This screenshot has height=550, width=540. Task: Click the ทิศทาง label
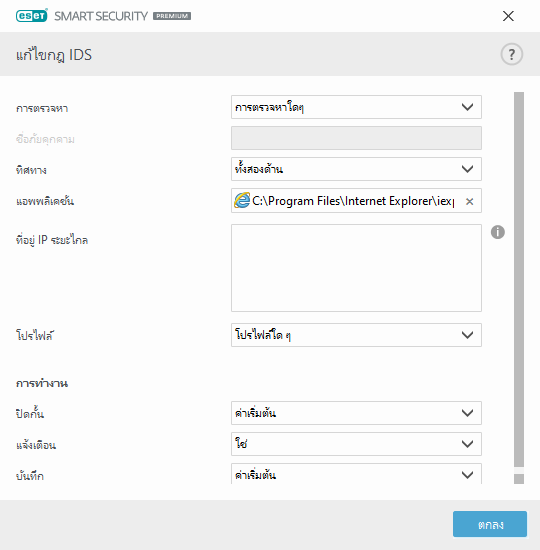(31, 170)
